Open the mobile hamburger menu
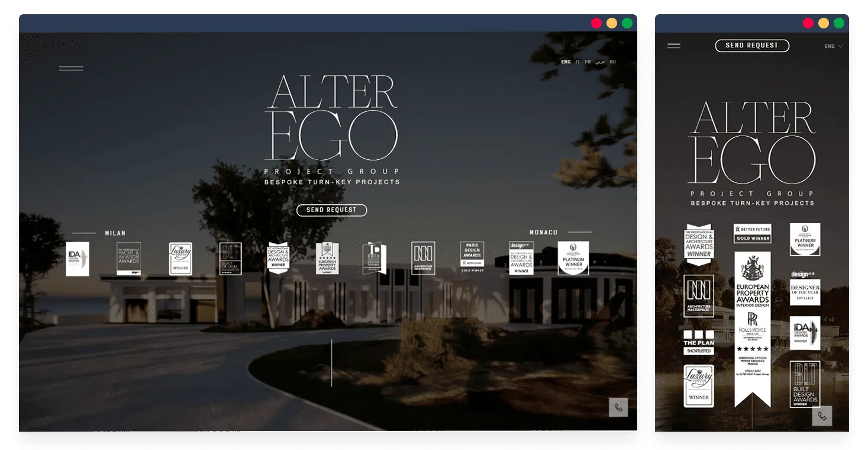Image resolution: width=868 pixels, height=450 pixels. tap(673, 46)
